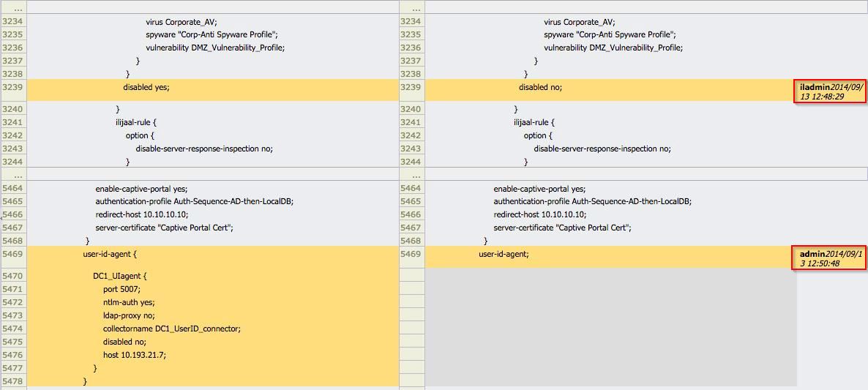
Task: Click the "disabled no;" line in right pane
Action: [x=540, y=87]
